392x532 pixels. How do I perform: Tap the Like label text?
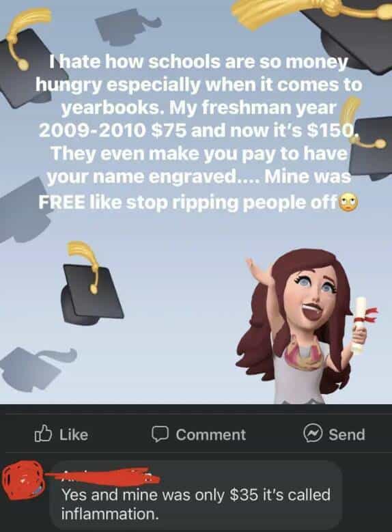[x=74, y=434]
